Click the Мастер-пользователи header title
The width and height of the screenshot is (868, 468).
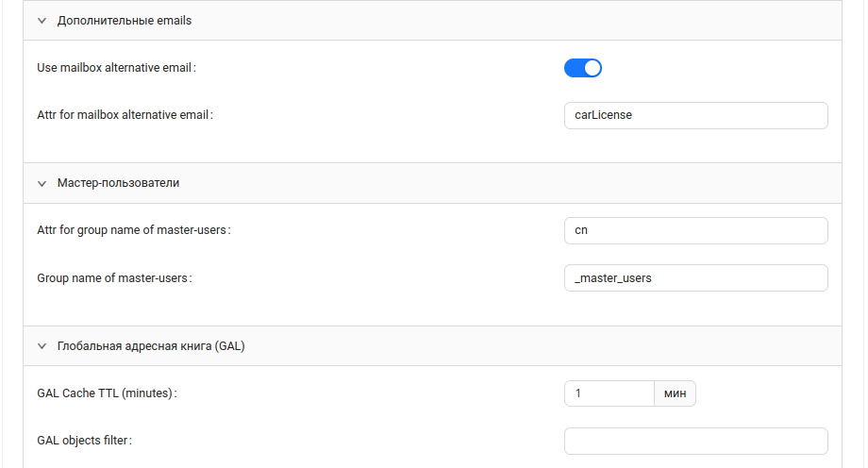[x=118, y=183]
